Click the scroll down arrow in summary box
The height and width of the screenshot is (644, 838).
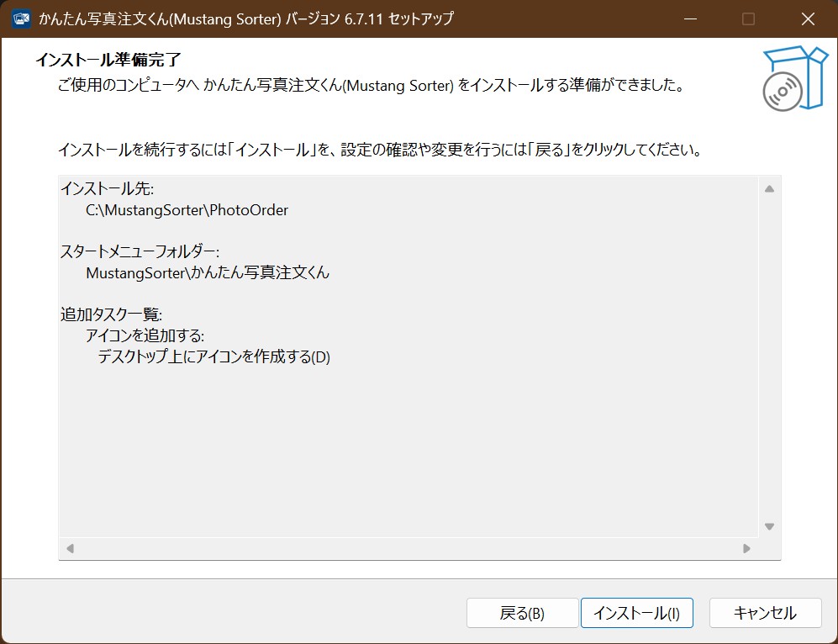770,526
